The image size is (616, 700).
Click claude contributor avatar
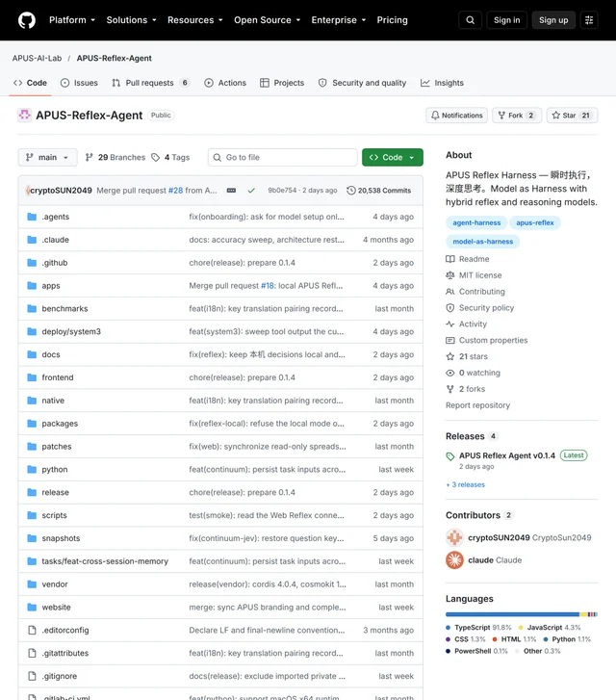[x=454, y=559]
